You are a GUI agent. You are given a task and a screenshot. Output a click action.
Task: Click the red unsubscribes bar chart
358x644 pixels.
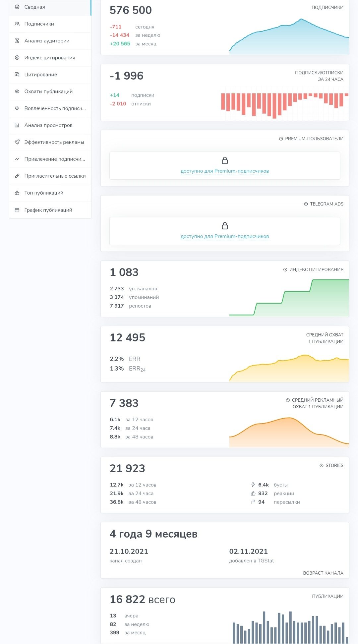click(285, 103)
